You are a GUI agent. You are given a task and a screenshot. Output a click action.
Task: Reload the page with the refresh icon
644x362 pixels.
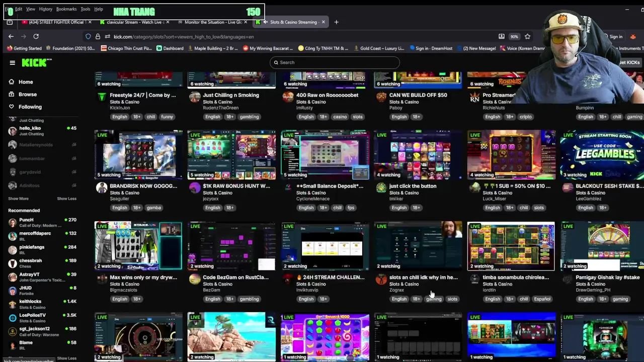(x=36, y=36)
